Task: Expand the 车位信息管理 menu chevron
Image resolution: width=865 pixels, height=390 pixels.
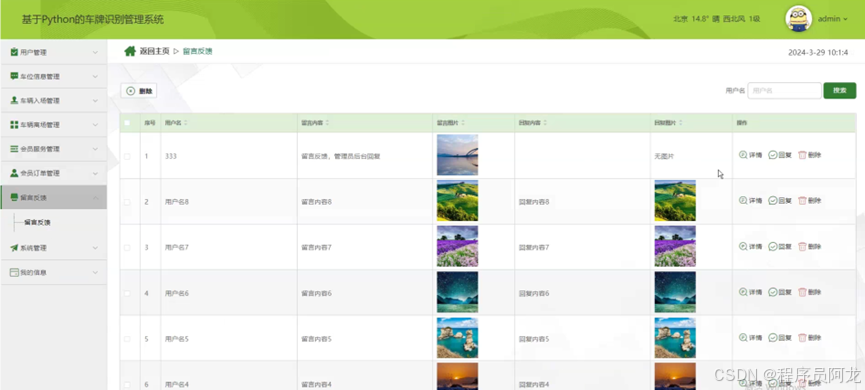Action: click(95, 77)
